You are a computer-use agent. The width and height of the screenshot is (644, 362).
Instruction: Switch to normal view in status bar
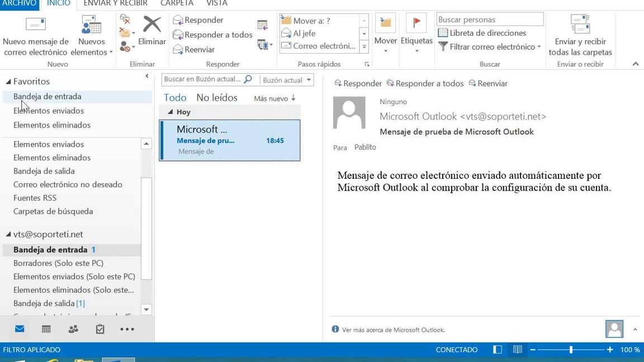pyautogui.click(x=498, y=350)
